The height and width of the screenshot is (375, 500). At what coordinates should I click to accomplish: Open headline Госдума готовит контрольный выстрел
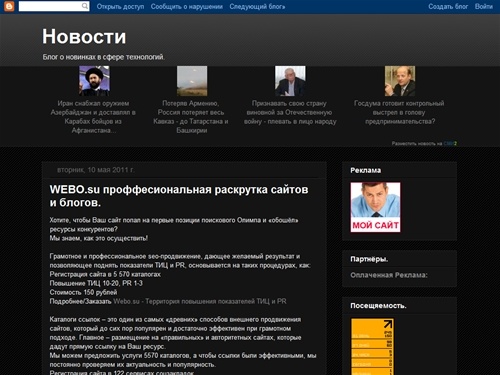(399, 112)
